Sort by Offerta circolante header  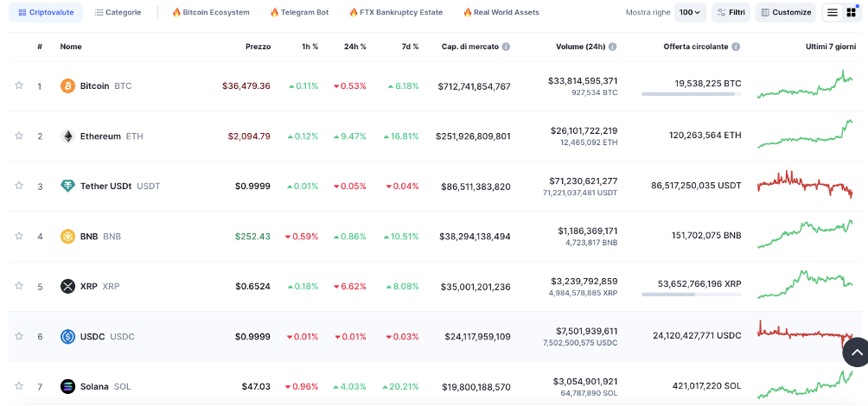696,47
